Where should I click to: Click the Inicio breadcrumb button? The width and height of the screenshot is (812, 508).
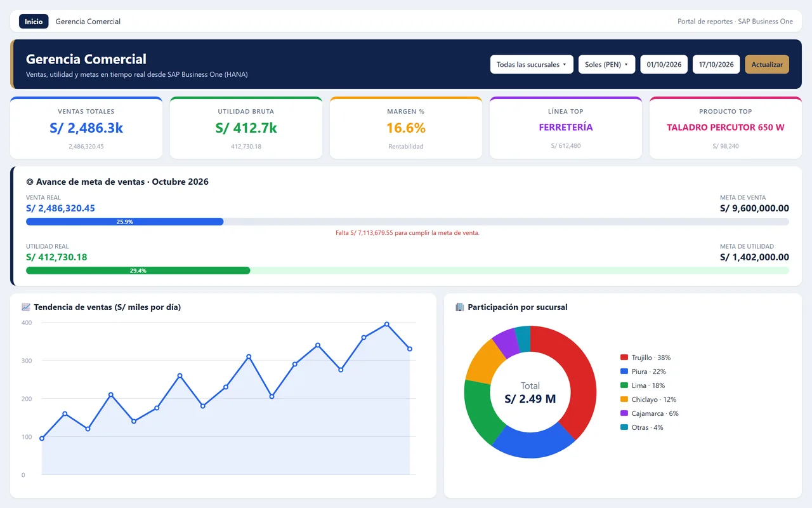point(34,22)
